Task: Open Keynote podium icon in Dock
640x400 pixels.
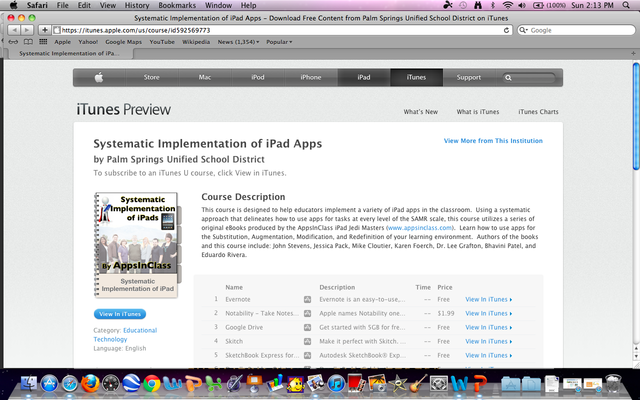Action: click(x=254, y=383)
